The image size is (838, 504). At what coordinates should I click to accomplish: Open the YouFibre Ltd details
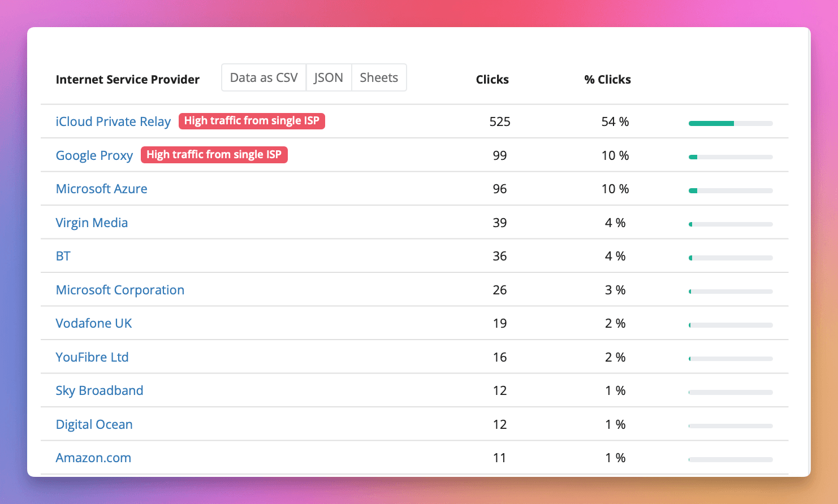click(x=92, y=357)
